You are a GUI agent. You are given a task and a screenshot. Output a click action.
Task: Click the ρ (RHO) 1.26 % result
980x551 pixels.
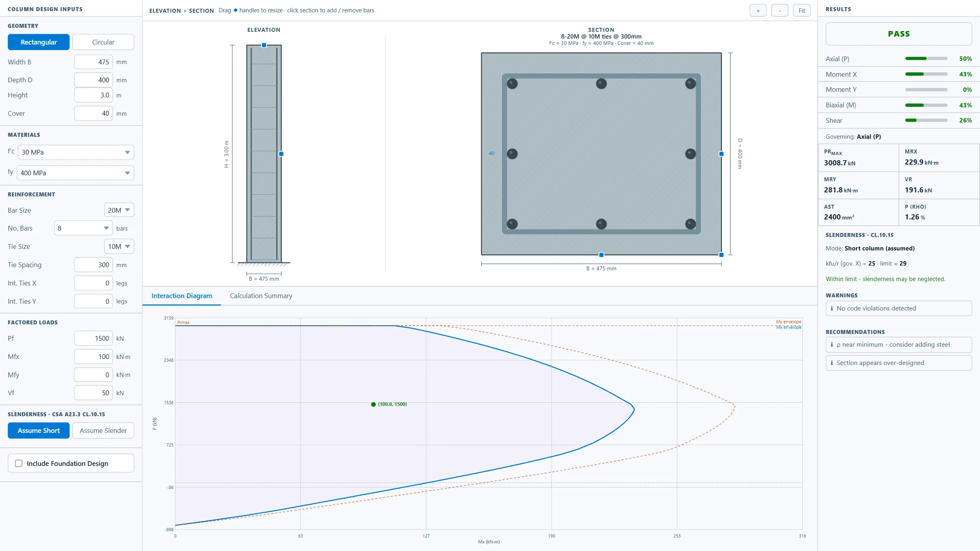939,212
